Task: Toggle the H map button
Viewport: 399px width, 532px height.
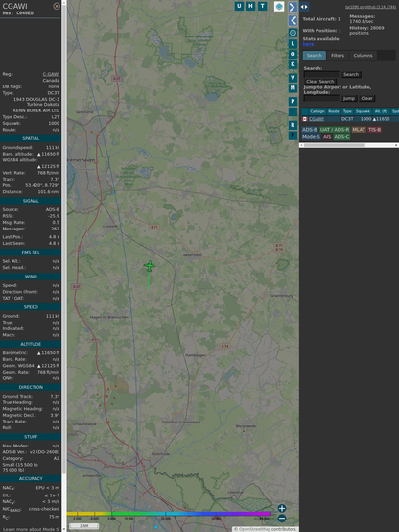Action: tap(251, 6)
